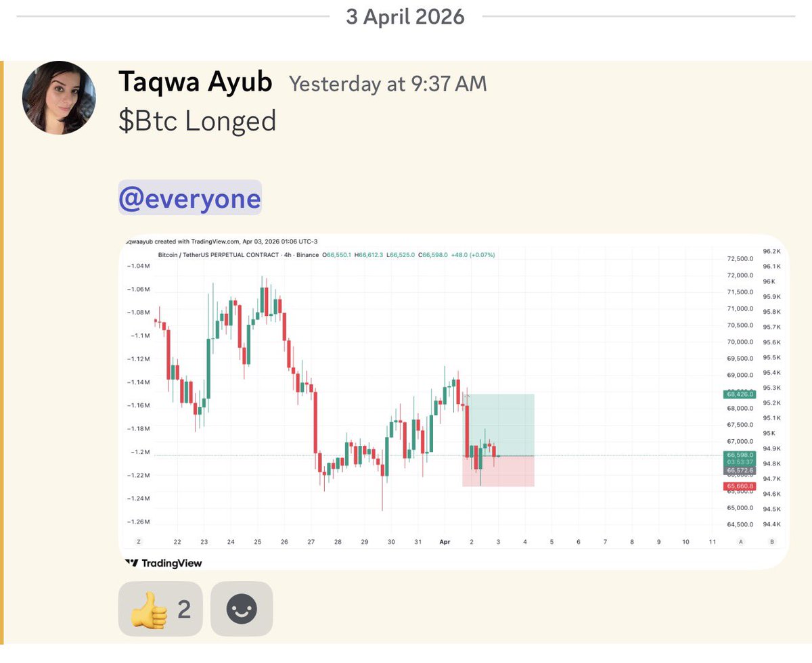
Task: Click the green 68,426.0 take-profit price label
Action: (739, 394)
